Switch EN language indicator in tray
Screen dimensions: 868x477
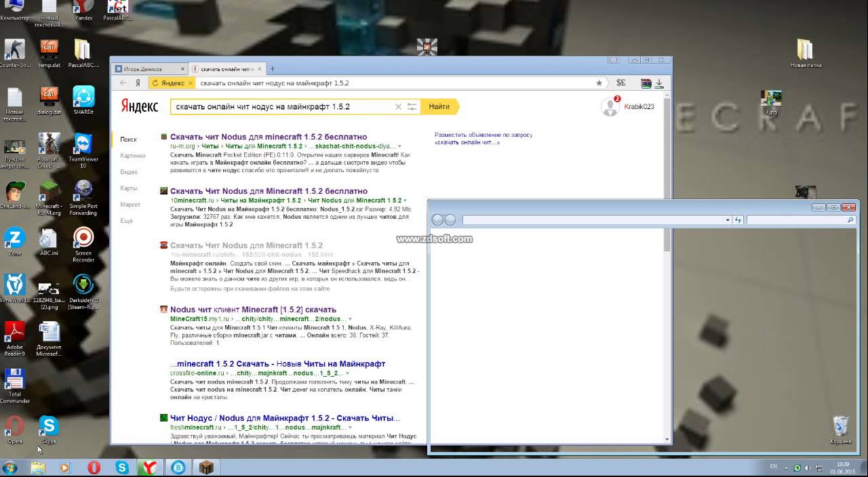pyautogui.click(x=774, y=467)
